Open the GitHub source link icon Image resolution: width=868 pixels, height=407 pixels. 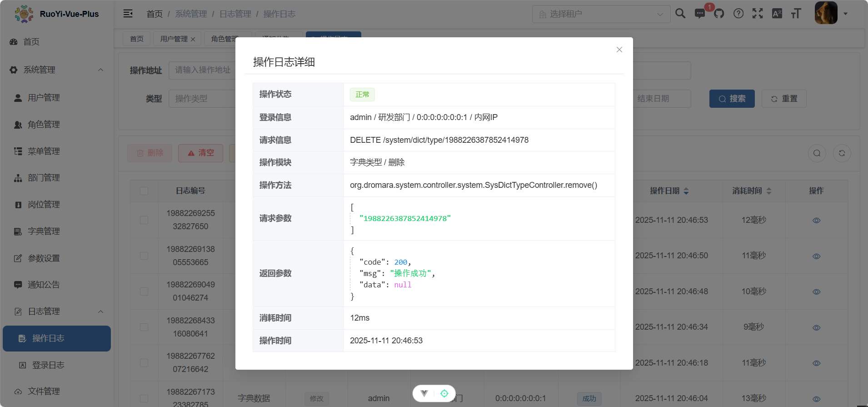(719, 14)
